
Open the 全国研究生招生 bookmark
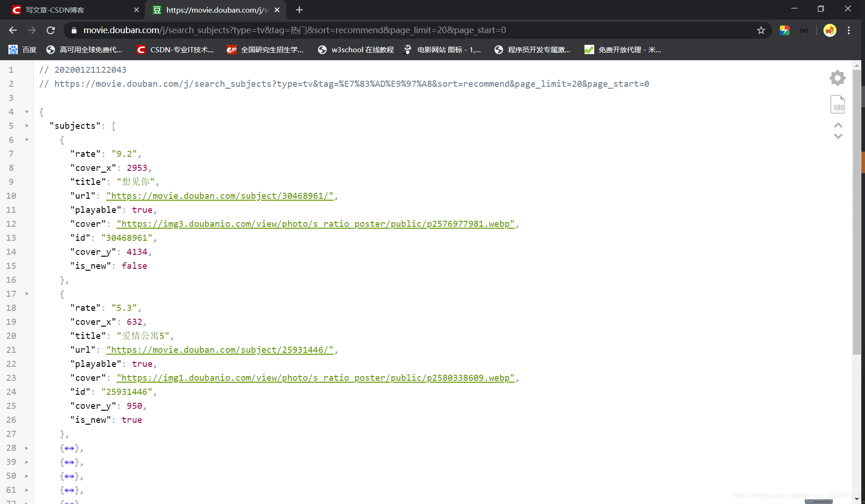click(x=265, y=49)
